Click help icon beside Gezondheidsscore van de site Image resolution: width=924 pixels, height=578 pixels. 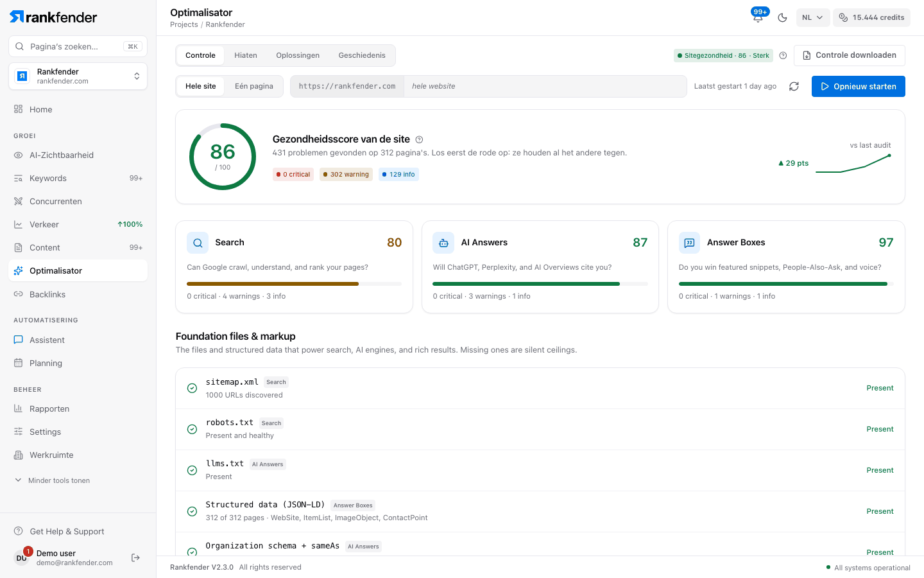pyautogui.click(x=419, y=139)
